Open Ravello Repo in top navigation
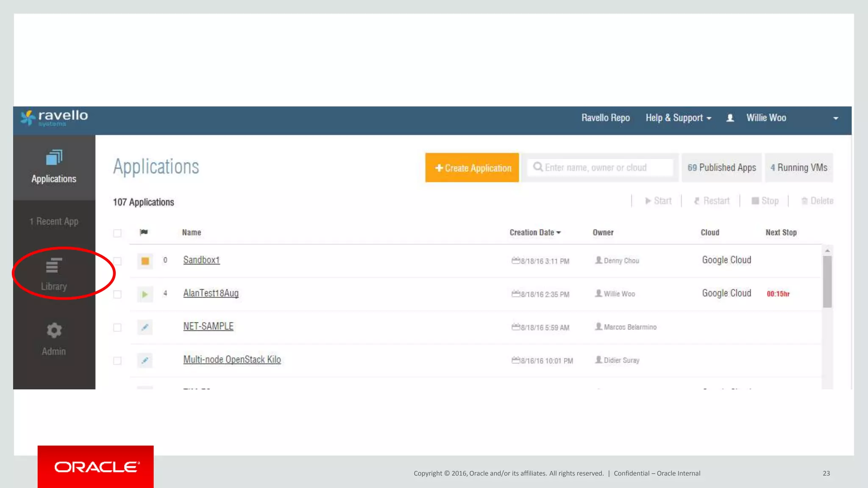This screenshot has width=868, height=488. pyautogui.click(x=605, y=118)
